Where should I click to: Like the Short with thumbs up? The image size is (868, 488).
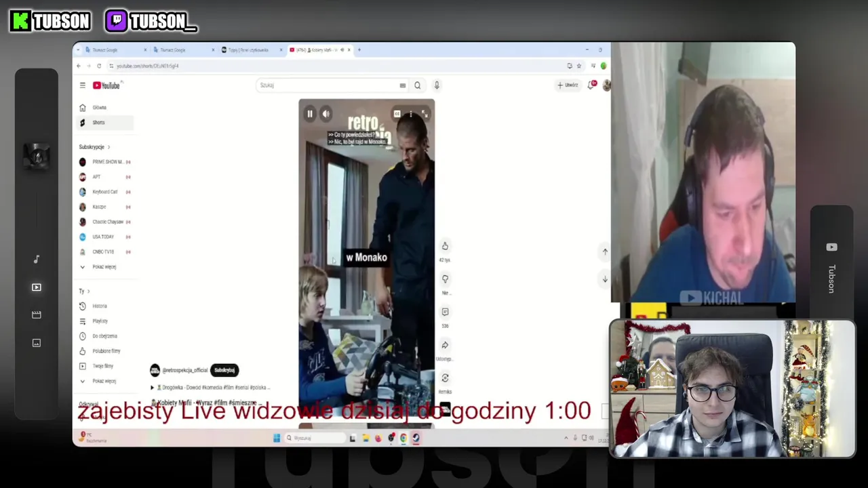pos(445,246)
